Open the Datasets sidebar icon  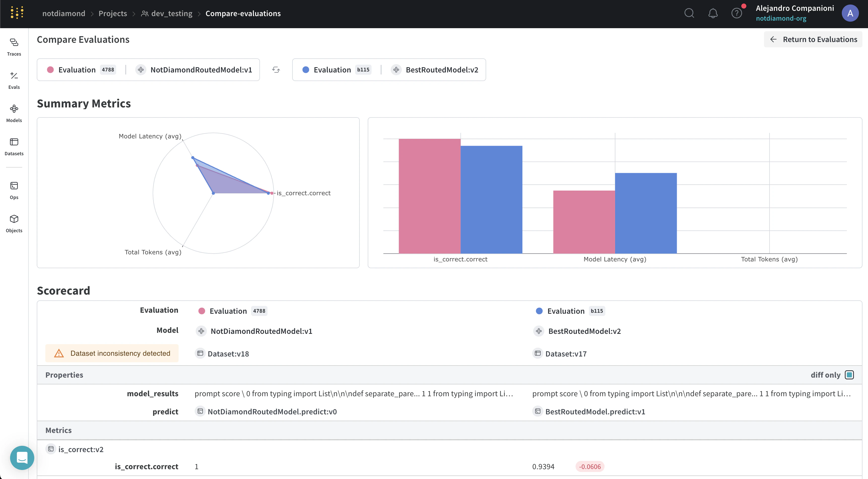coord(14,146)
